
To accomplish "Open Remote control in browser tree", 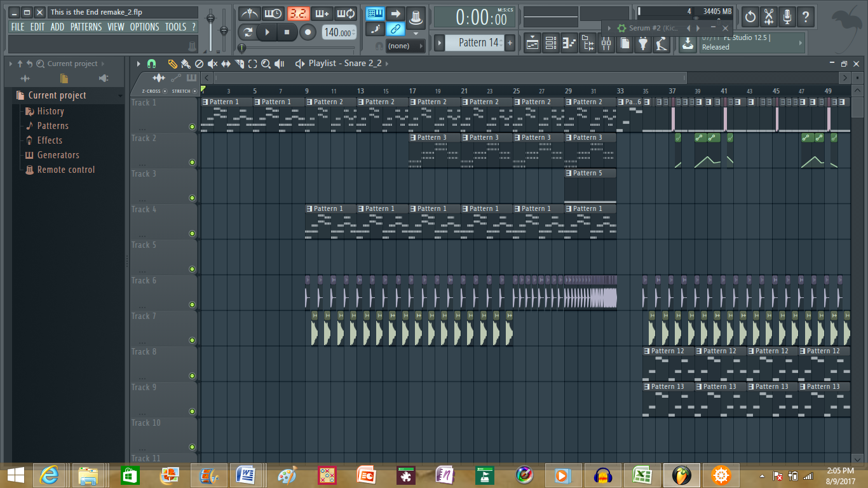I will click(x=65, y=170).
